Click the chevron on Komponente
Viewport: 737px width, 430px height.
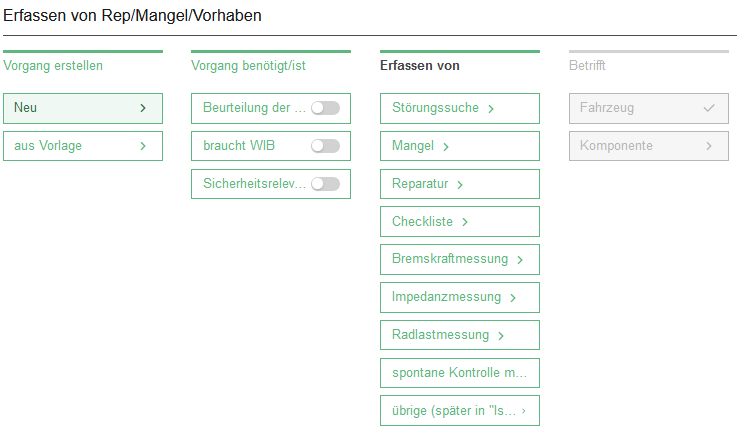[x=709, y=146]
